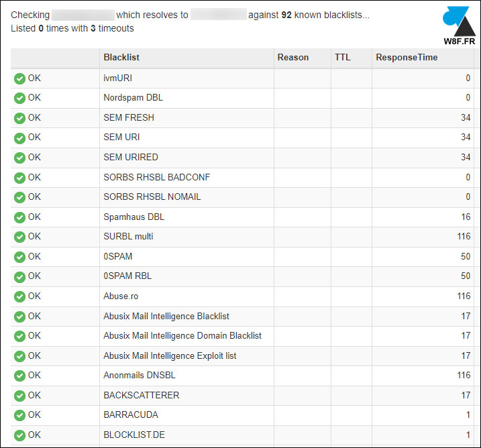
Task: Select the BARRACUDA blacklist name
Action: (131, 414)
